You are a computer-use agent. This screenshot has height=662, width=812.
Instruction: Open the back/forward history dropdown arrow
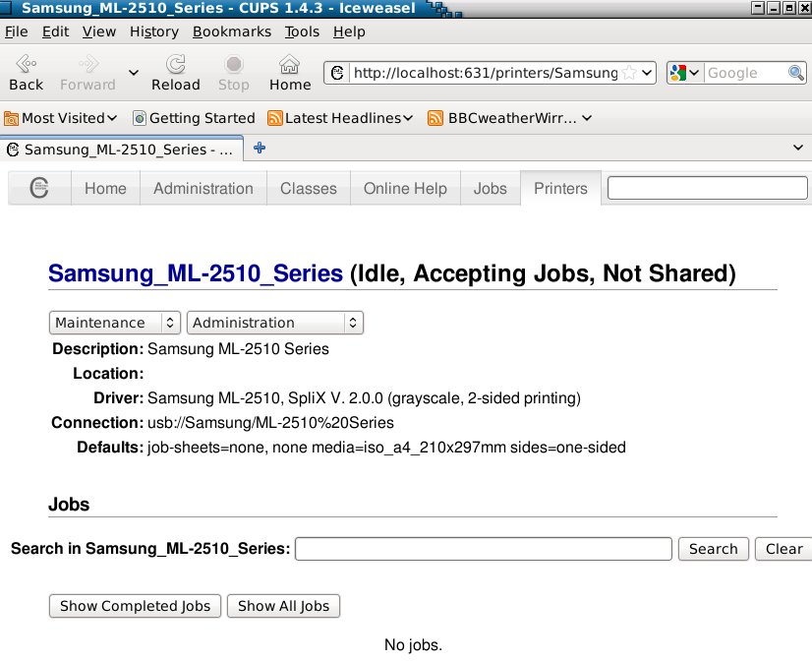(134, 73)
